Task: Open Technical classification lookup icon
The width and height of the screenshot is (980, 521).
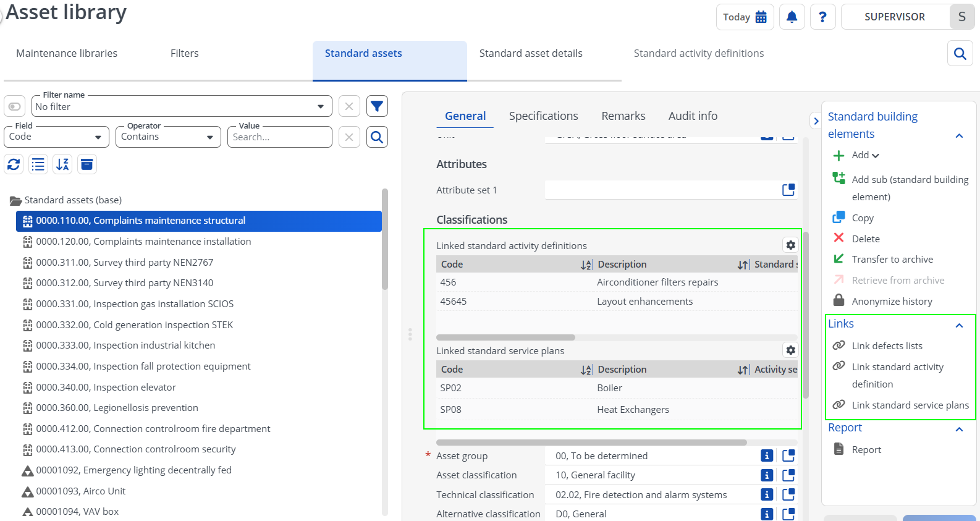Action: click(x=788, y=494)
